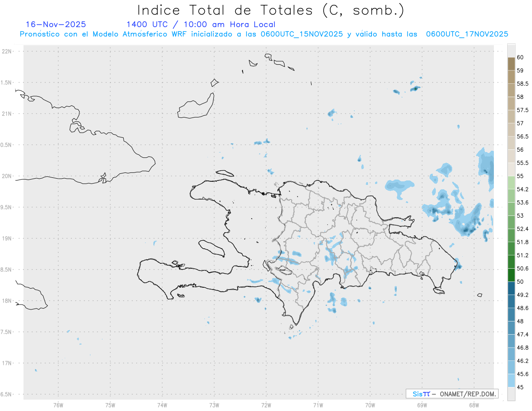Click the colorbar value label '46.8'
Screen dimensions: 532x411
(522, 348)
